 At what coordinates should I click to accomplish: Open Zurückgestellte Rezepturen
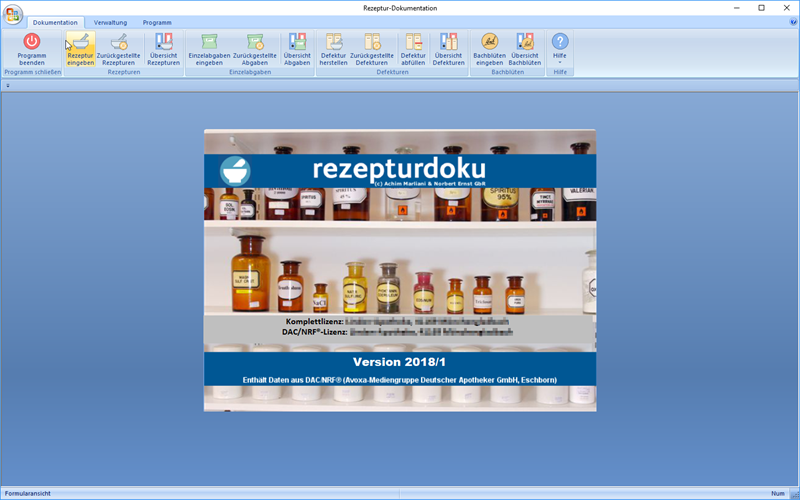click(119, 48)
